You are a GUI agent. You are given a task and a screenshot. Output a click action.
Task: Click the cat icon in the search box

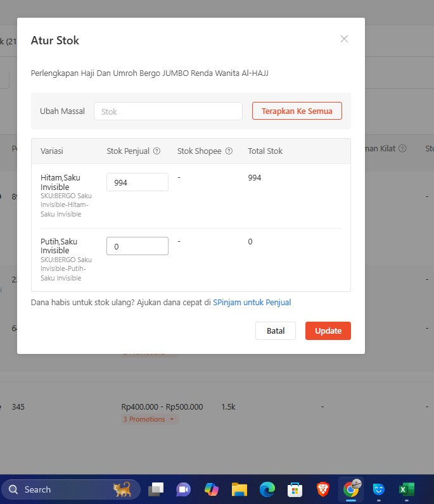click(122, 489)
